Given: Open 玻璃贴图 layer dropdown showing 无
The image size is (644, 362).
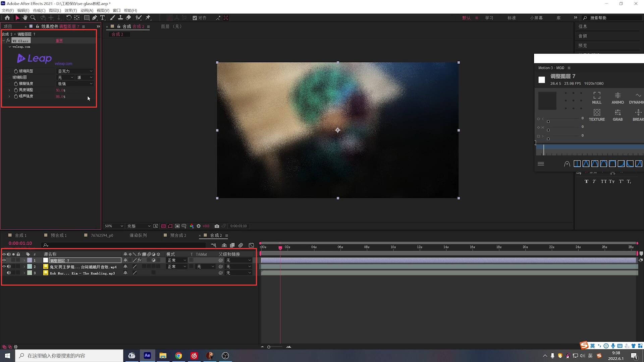Looking at the screenshot, I should click(x=65, y=78).
